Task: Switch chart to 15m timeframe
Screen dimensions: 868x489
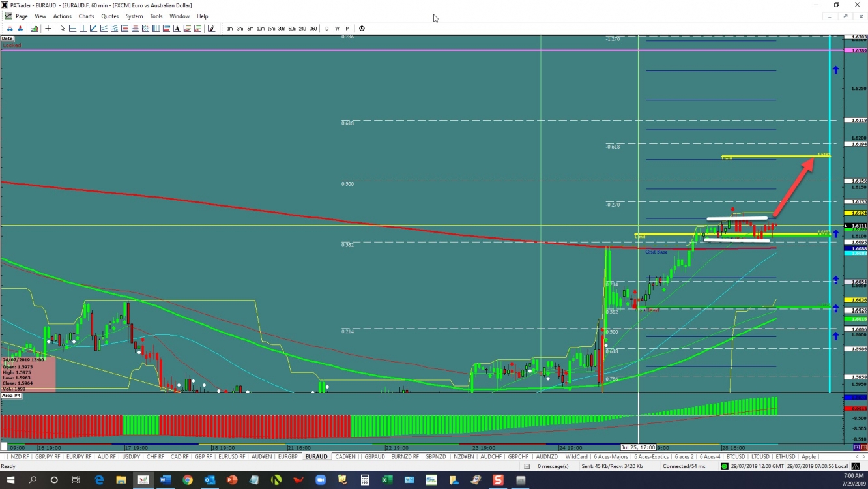Action: coord(271,29)
